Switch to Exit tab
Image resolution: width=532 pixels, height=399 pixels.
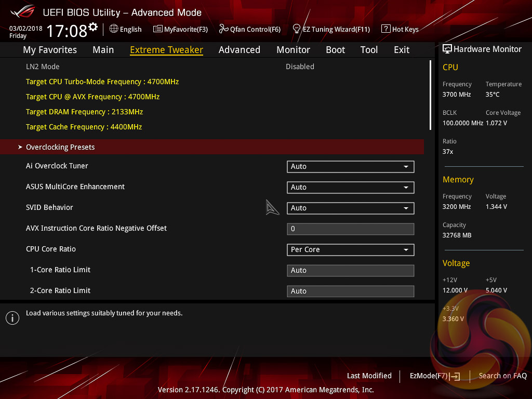point(402,50)
